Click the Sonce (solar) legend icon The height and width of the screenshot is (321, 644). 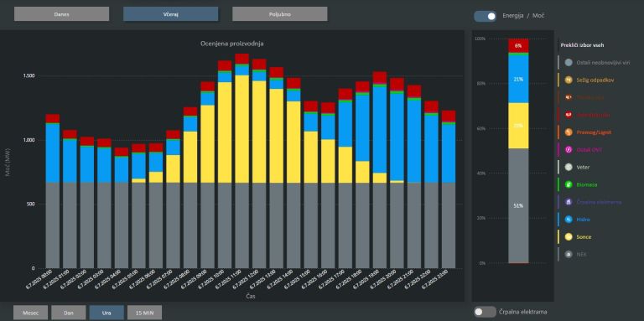(569, 237)
